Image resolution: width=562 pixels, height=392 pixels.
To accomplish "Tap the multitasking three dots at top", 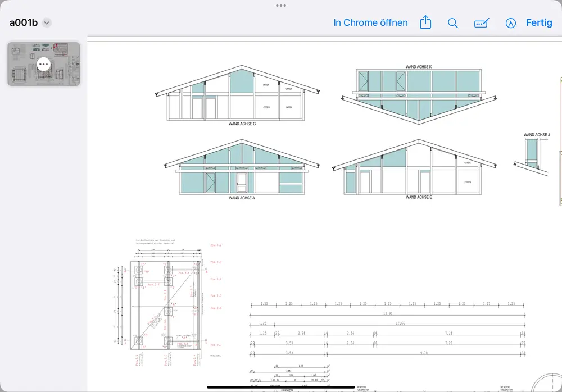I will tap(281, 5).
